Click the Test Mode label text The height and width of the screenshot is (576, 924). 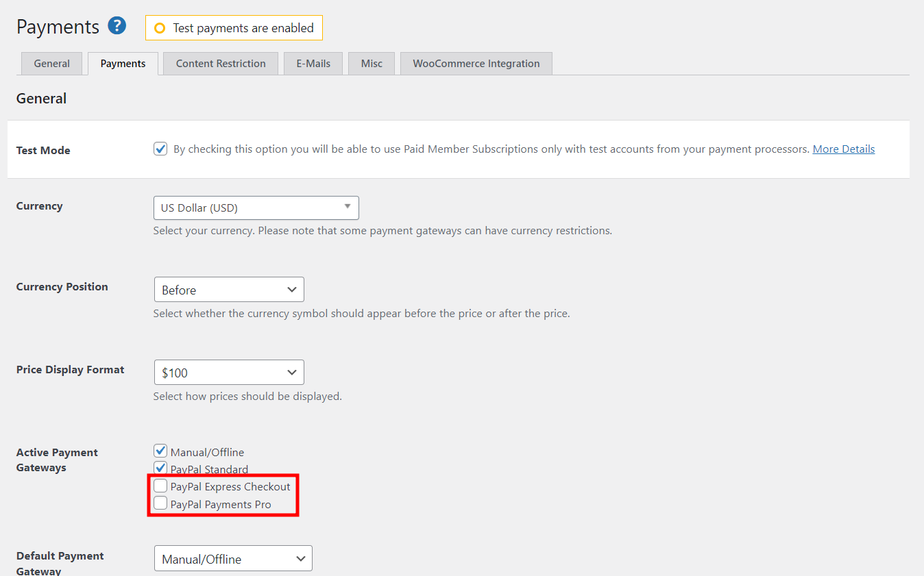point(43,150)
